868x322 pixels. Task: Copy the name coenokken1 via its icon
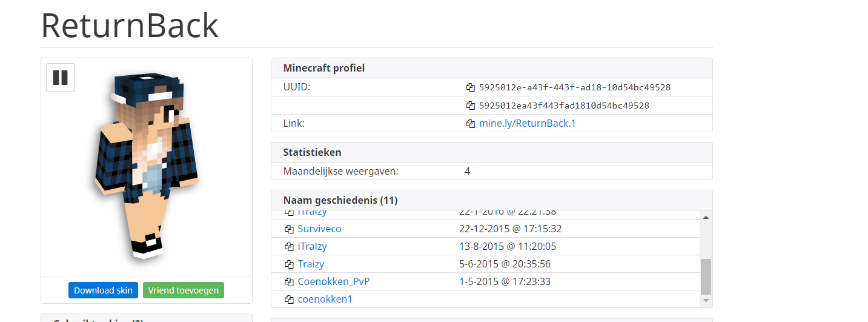coord(289,300)
